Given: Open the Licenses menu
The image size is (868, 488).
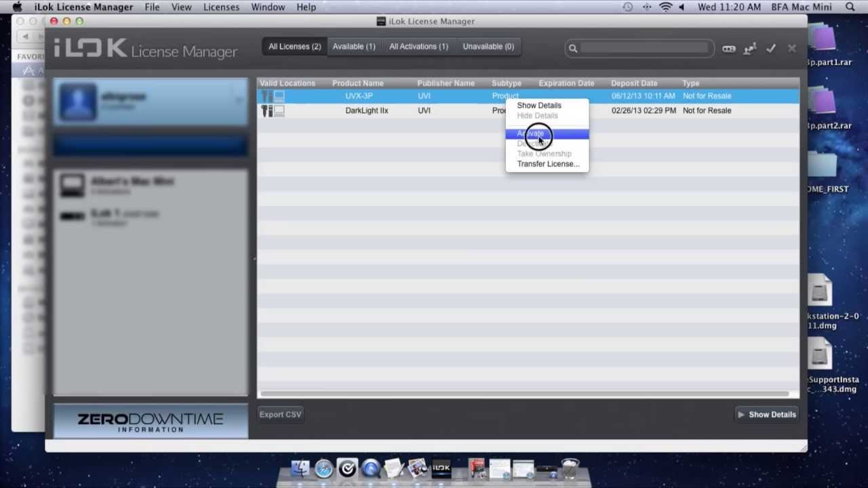Looking at the screenshot, I should 221,7.
